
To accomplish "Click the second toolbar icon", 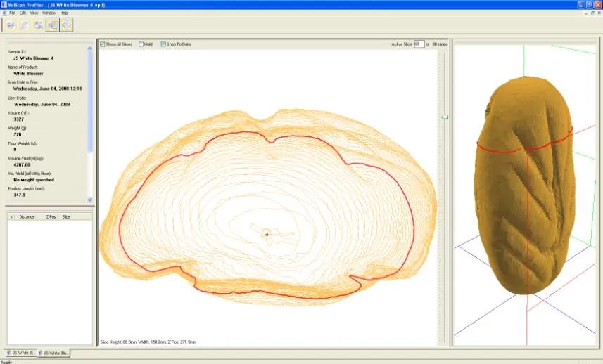I will click(24, 25).
